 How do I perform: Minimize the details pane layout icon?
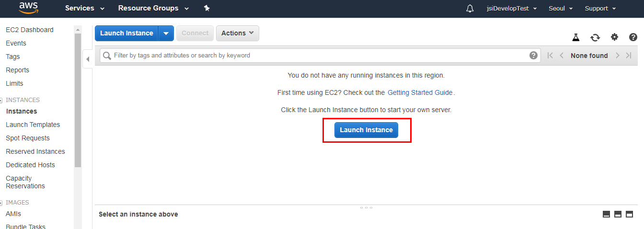coord(606,214)
